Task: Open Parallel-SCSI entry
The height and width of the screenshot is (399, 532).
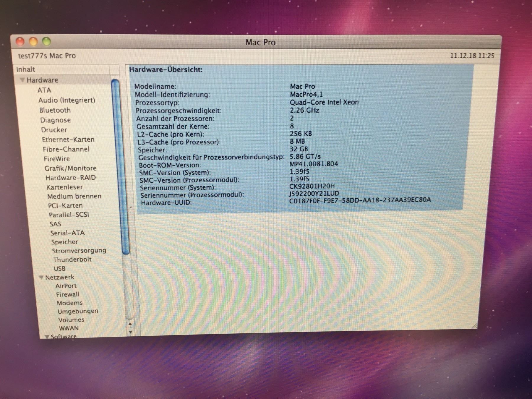Action: point(69,215)
